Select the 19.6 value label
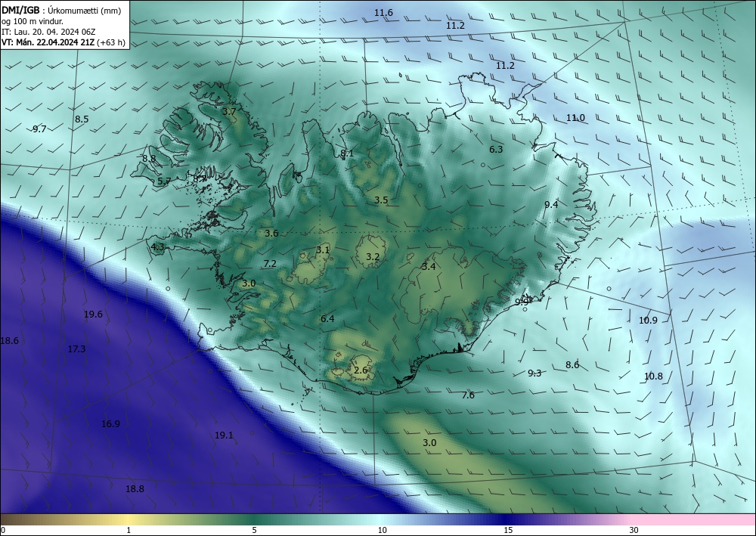 pos(93,314)
